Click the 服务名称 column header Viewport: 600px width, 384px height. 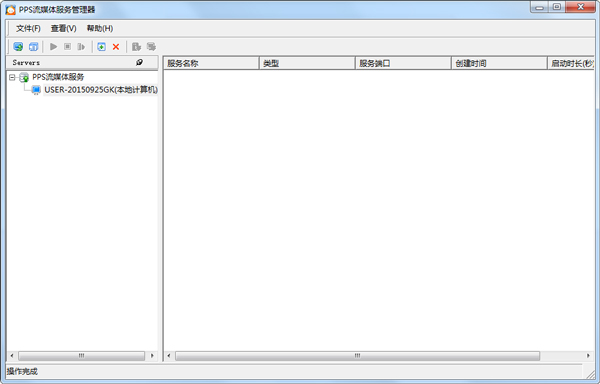pyautogui.click(x=211, y=63)
